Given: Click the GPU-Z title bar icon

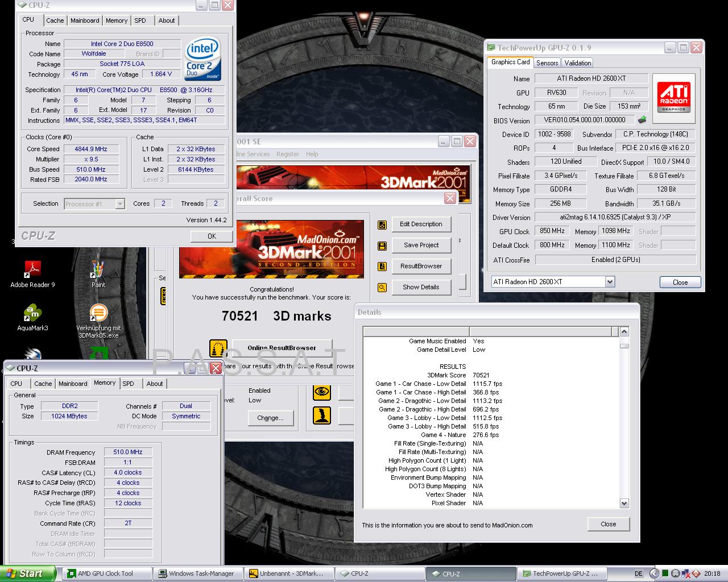Looking at the screenshot, I should pyautogui.click(x=491, y=48).
